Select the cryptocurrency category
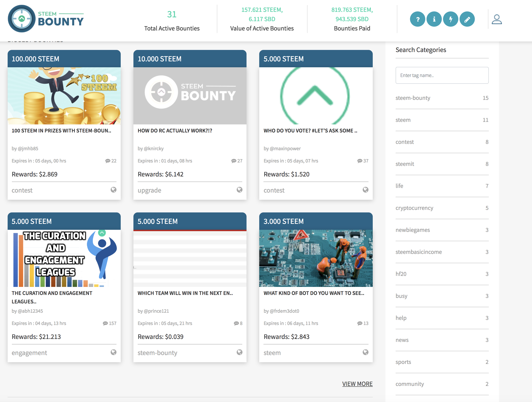532x402 pixels. tap(442, 208)
